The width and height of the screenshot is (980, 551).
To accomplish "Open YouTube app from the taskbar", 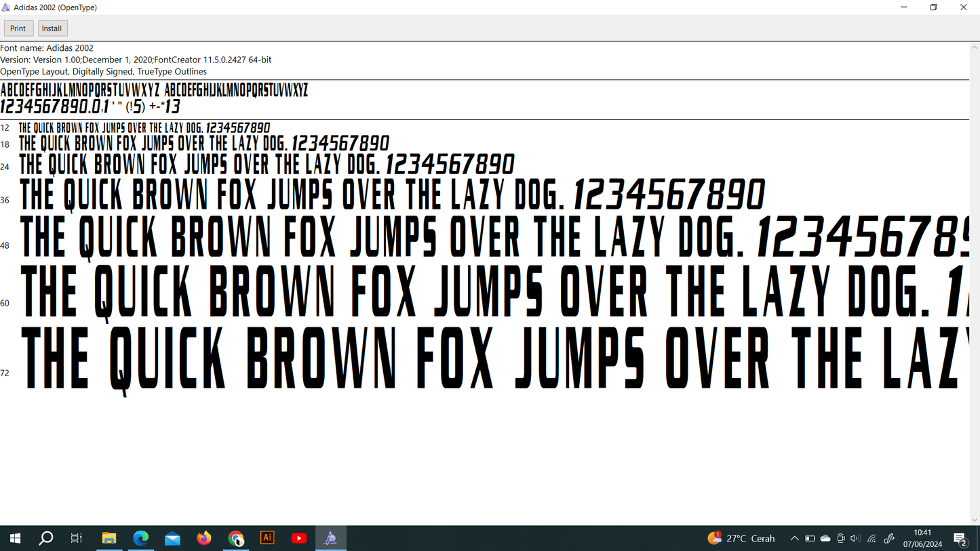I will click(x=299, y=538).
